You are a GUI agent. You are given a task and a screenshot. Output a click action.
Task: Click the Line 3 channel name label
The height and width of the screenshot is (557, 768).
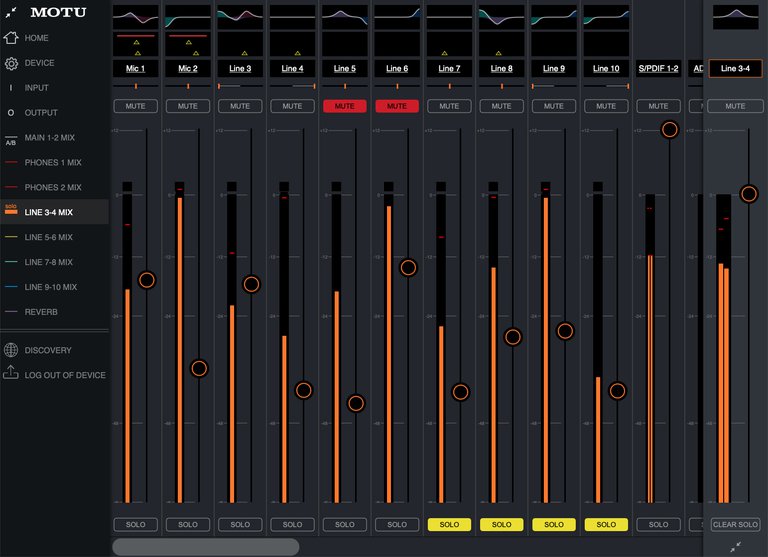pos(240,69)
